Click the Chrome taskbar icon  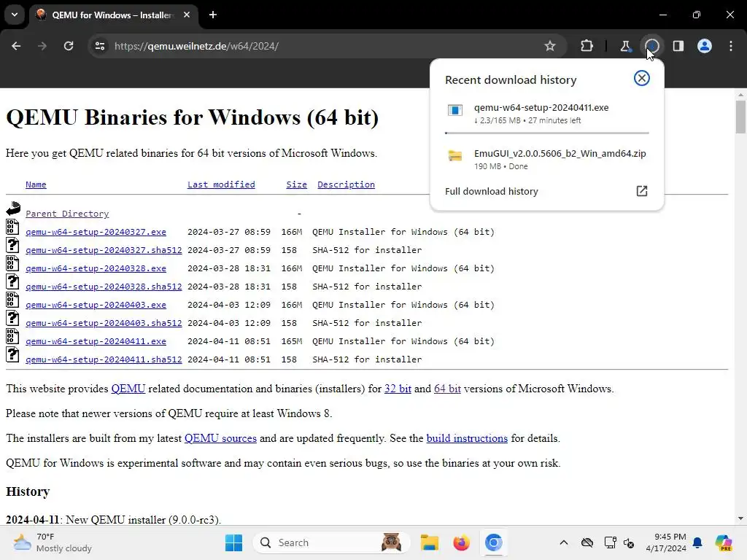pos(494,542)
